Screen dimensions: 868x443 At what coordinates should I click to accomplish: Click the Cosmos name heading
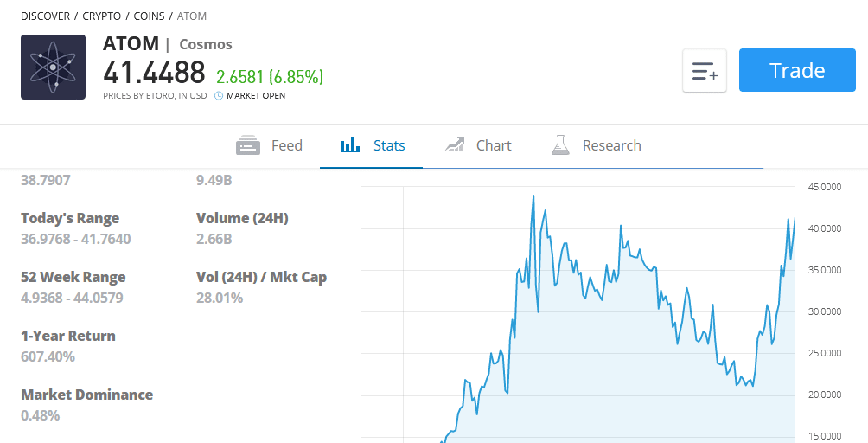(206, 44)
